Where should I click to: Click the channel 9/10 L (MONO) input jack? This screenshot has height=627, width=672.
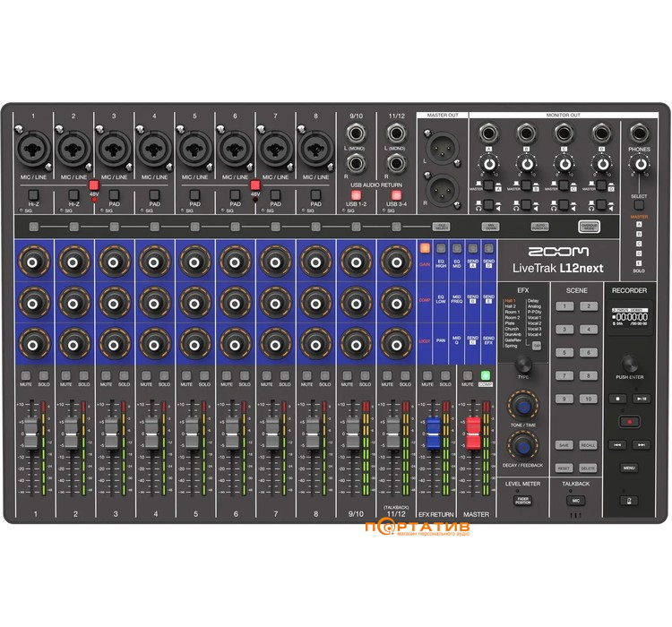coord(356,133)
